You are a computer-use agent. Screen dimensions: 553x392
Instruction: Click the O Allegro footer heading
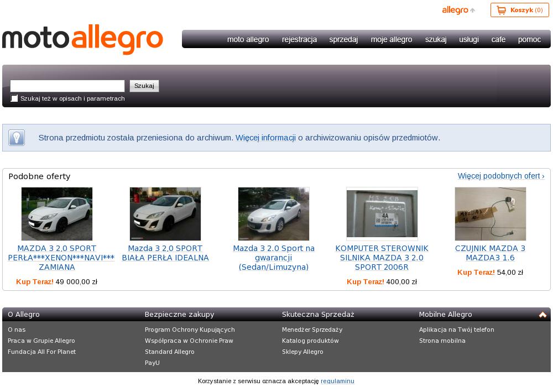tap(24, 315)
